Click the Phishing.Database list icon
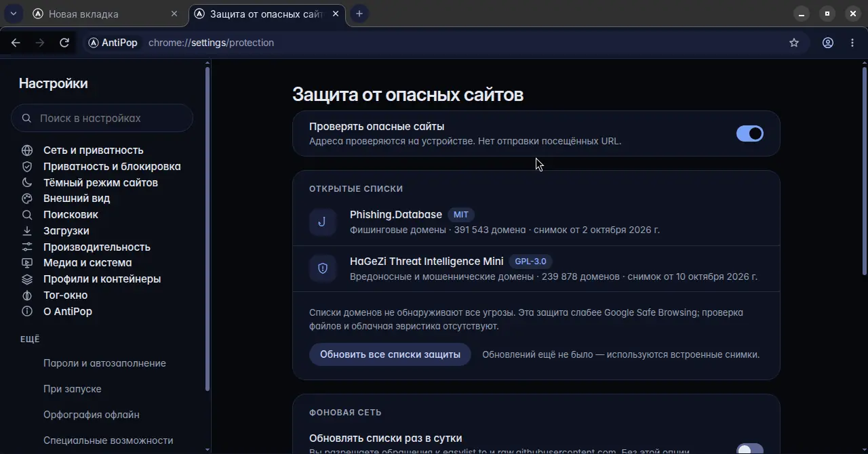This screenshot has height=454, width=868. (323, 222)
